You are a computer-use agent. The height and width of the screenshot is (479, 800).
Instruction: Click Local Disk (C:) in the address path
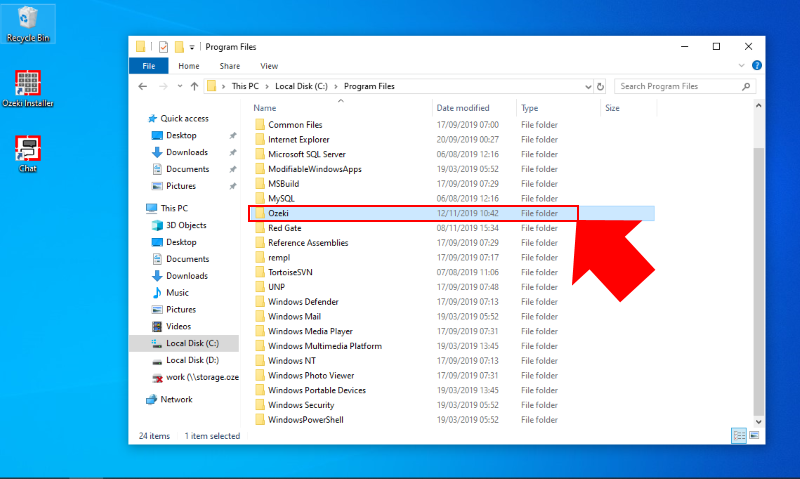pos(301,86)
